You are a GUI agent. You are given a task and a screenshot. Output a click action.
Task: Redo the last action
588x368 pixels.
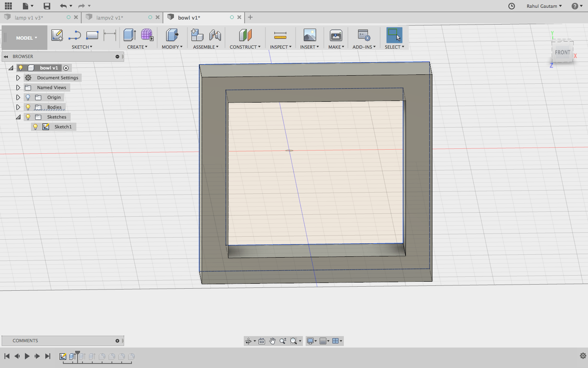coord(82,6)
